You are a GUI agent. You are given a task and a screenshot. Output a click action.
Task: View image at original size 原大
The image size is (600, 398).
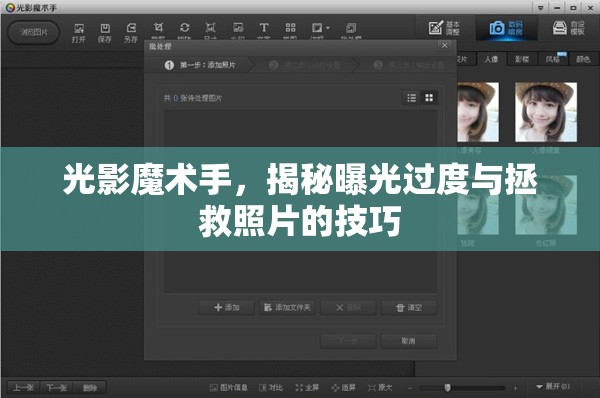(380, 388)
